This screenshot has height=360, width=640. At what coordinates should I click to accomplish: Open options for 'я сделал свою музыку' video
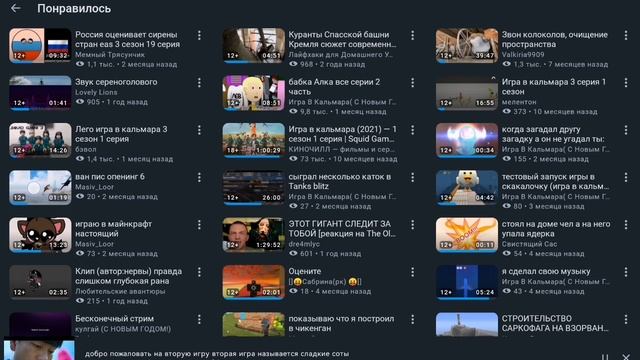pyautogui.click(x=626, y=272)
